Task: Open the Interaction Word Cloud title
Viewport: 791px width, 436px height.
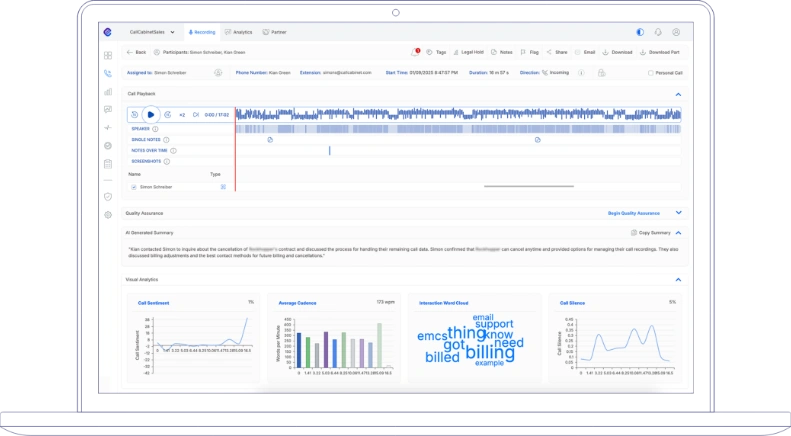Action: (443, 303)
